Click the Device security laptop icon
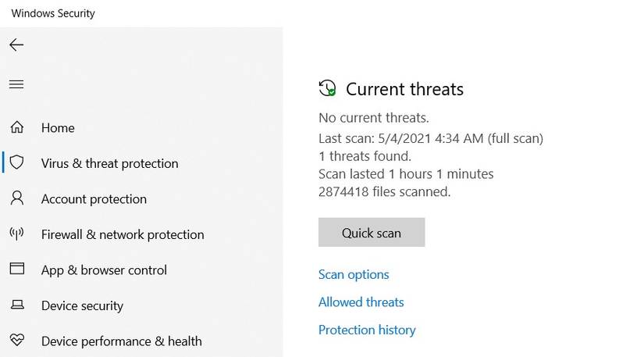 (x=16, y=305)
